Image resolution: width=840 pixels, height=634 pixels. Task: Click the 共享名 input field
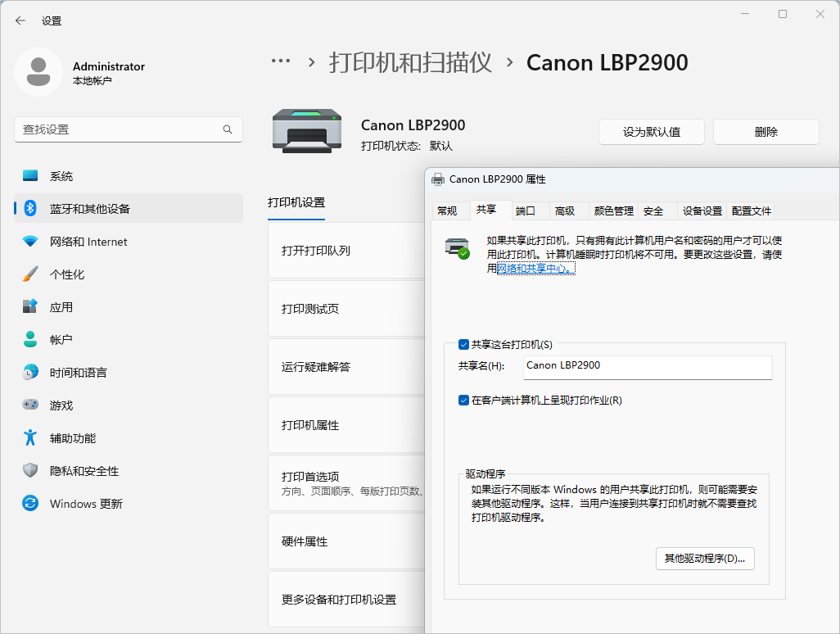point(648,367)
